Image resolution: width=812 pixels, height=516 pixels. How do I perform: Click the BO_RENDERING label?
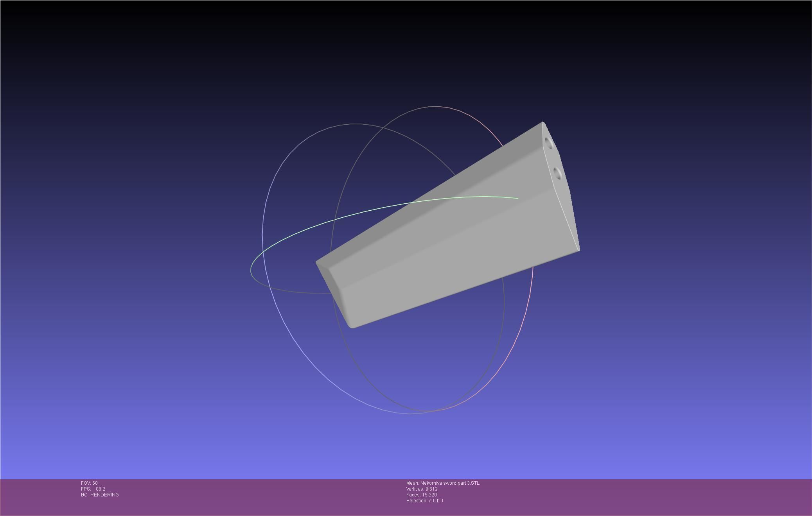(x=100, y=495)
